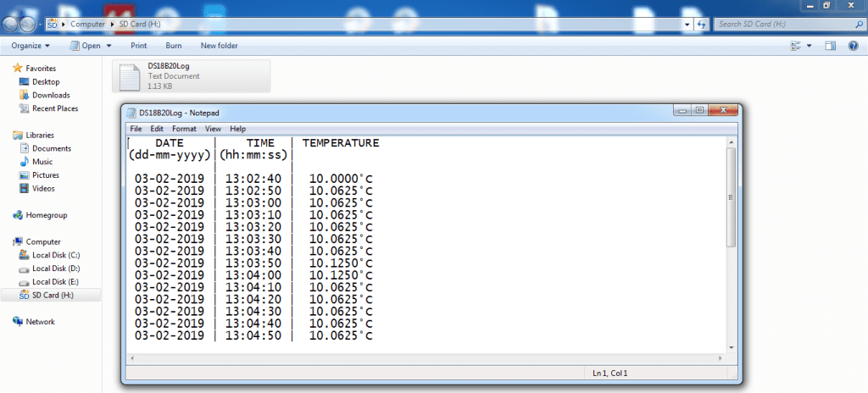Viewport: 868px width, 393px height.
Task: Click the Libraries icon in sidebar
Action: point(18,135)
